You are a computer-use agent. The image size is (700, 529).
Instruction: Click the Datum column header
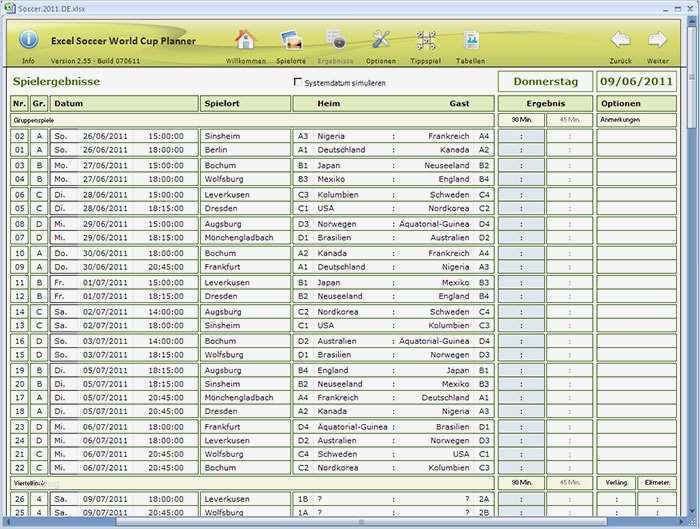click(124, 104)
